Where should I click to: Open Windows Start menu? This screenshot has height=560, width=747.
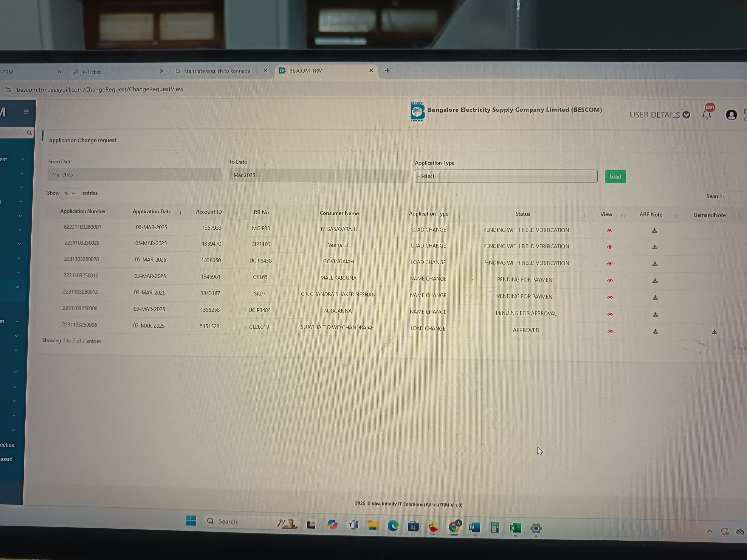191,520
